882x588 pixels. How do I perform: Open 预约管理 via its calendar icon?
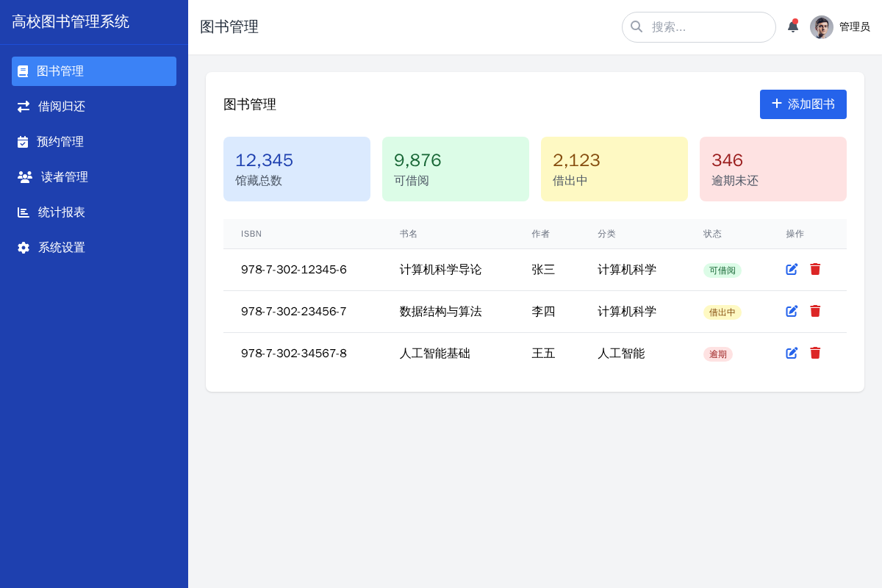coord(23,141)
